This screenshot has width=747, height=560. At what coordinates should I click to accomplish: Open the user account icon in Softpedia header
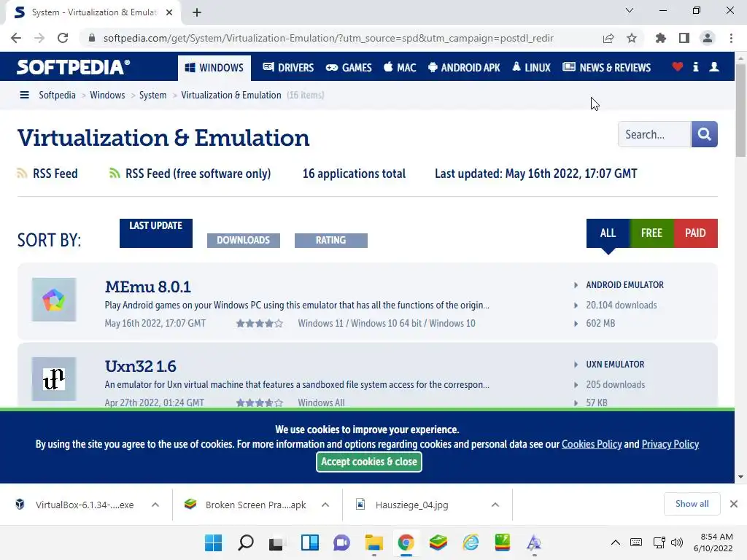(x=713, y=67)
